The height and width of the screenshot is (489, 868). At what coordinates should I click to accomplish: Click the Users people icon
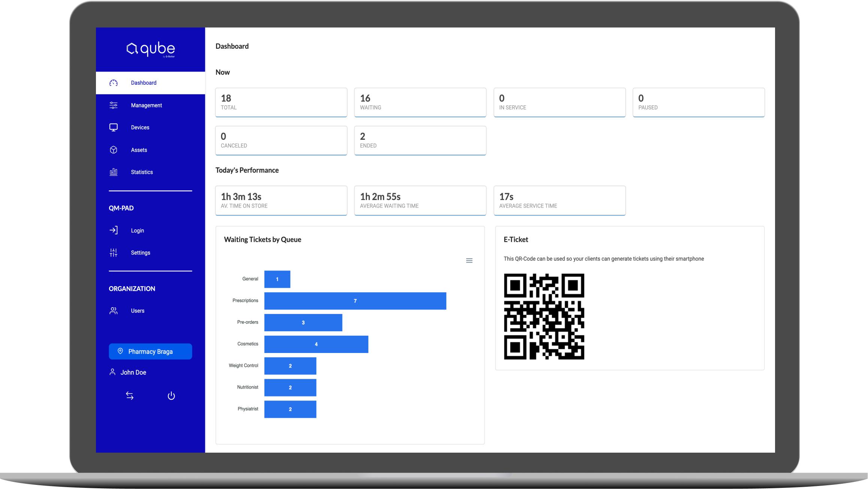[114, 311]
